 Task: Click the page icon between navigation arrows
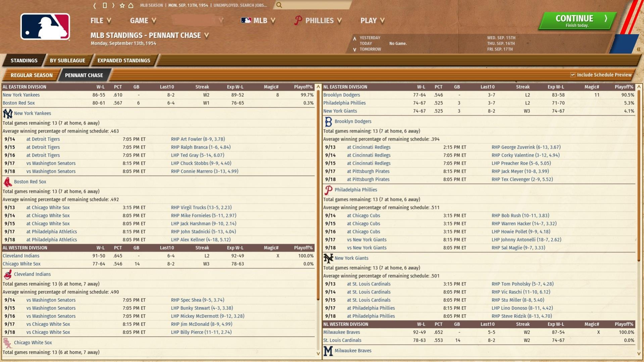point(104,5)
